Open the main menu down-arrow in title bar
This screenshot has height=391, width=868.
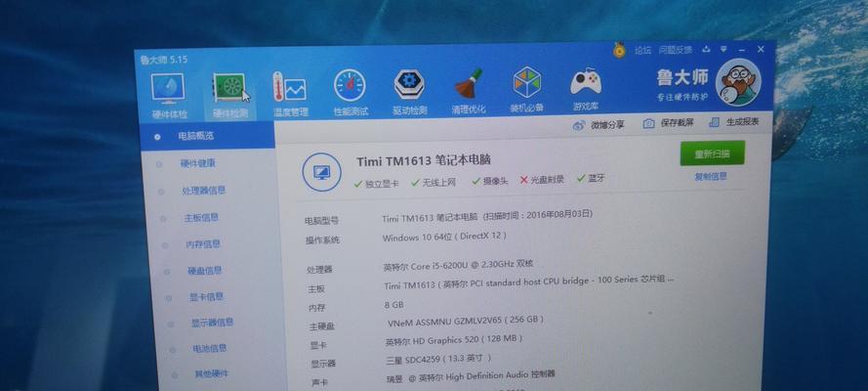723,49
